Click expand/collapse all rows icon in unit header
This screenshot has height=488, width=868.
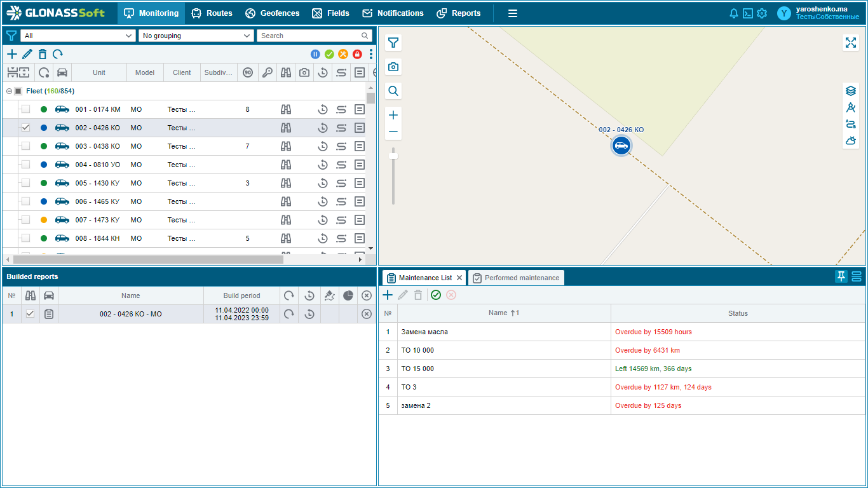(18, 72)
